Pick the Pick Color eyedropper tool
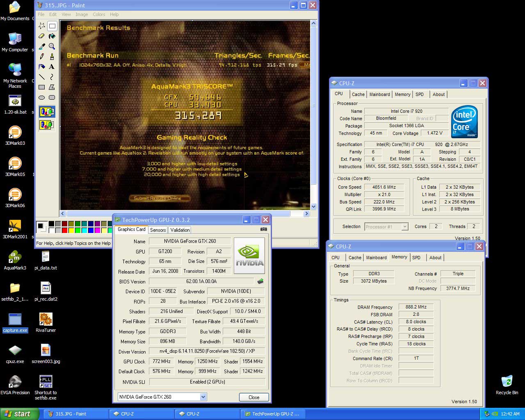The image size is (525, 420). [42, 46]
